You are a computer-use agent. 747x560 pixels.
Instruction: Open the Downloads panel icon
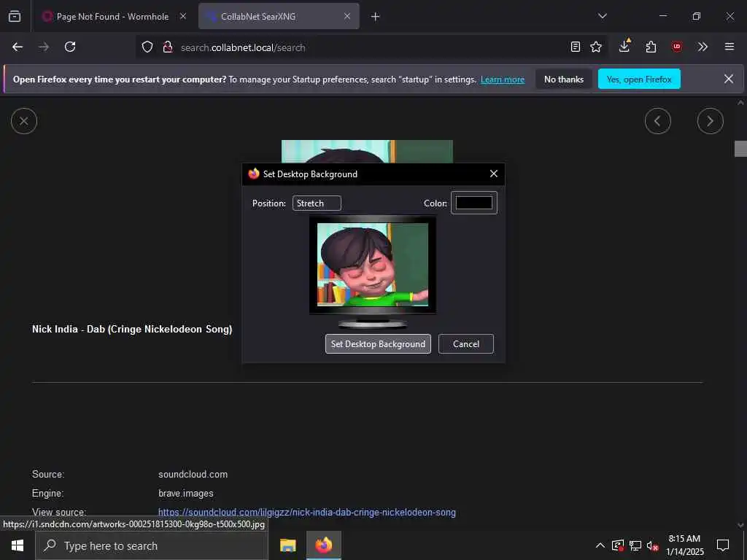[624, 46]
